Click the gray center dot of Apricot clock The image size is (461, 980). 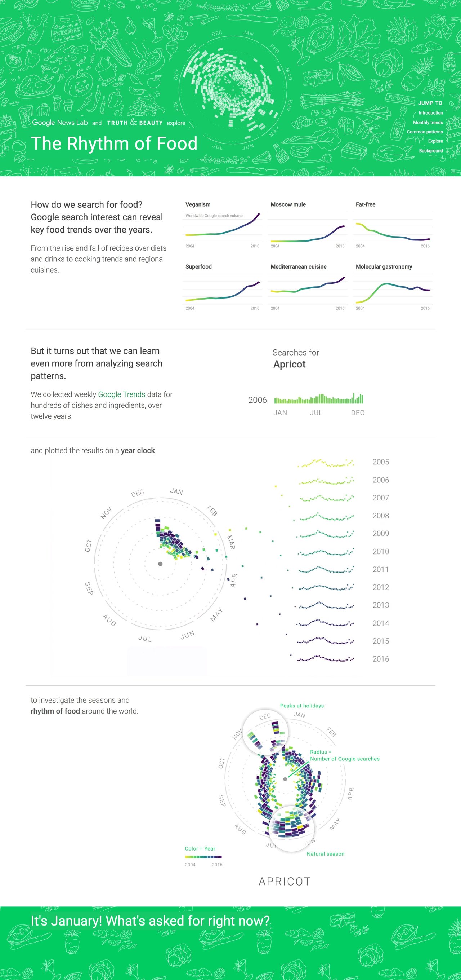[x=285, y=779]
